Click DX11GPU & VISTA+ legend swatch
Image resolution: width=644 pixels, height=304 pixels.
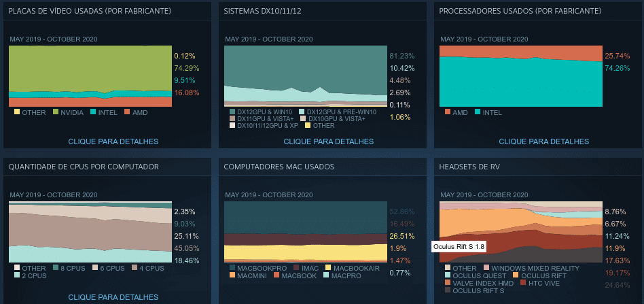tap(232, 118)
